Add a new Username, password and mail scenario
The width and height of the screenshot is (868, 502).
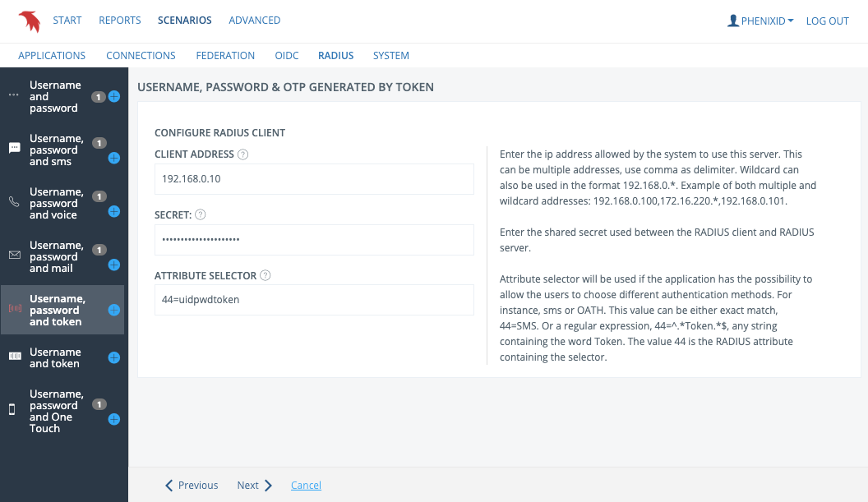point(114,265)
